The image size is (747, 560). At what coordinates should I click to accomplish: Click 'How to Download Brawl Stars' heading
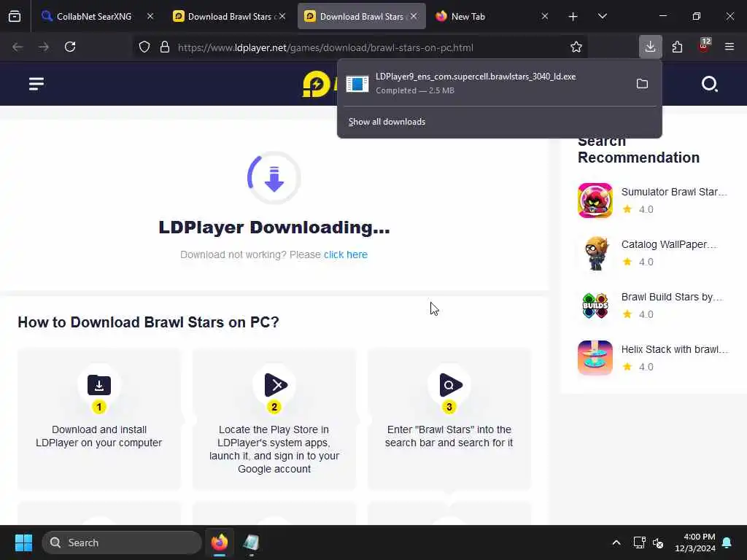[148, 322]
